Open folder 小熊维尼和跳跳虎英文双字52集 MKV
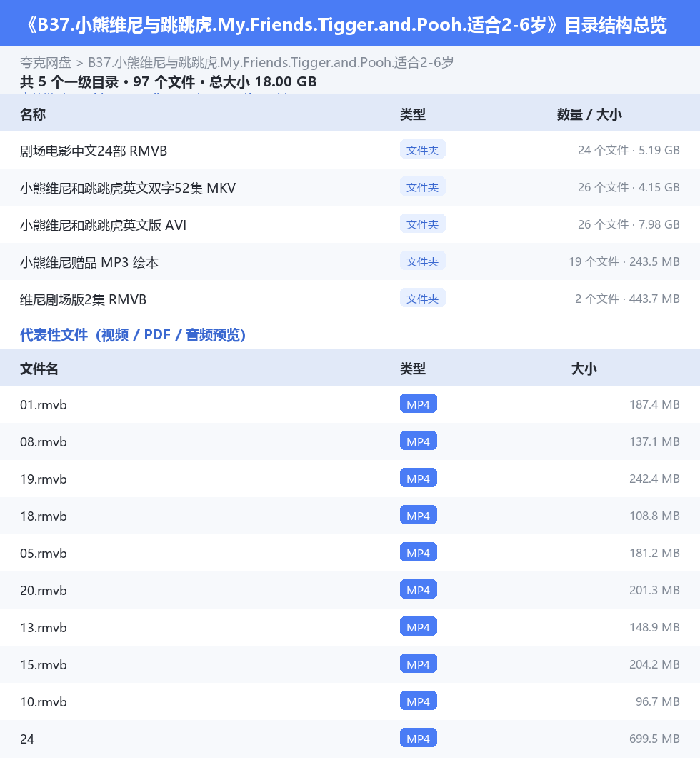The height and width of the screenshot is (780, 700). [x=128, y=188]
